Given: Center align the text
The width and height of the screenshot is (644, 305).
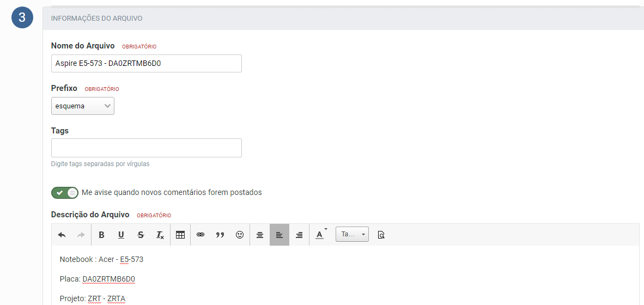Looking at the screenshot, I should tap(260, 235).
